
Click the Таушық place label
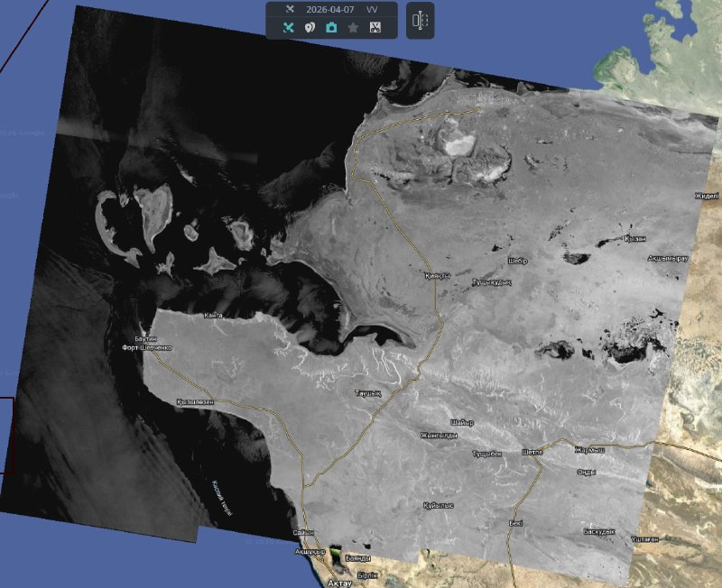pos(368,394)
